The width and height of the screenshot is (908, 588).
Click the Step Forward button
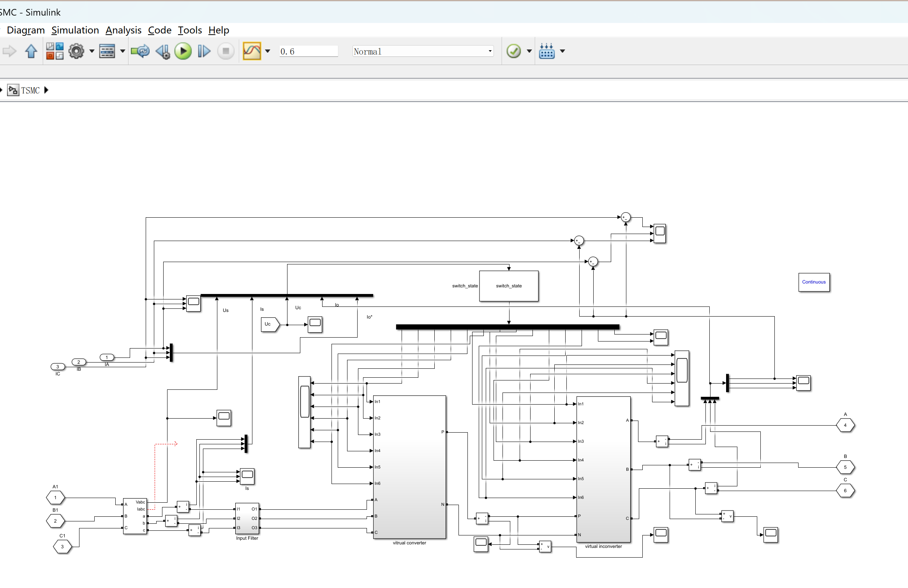pos(204,51)
